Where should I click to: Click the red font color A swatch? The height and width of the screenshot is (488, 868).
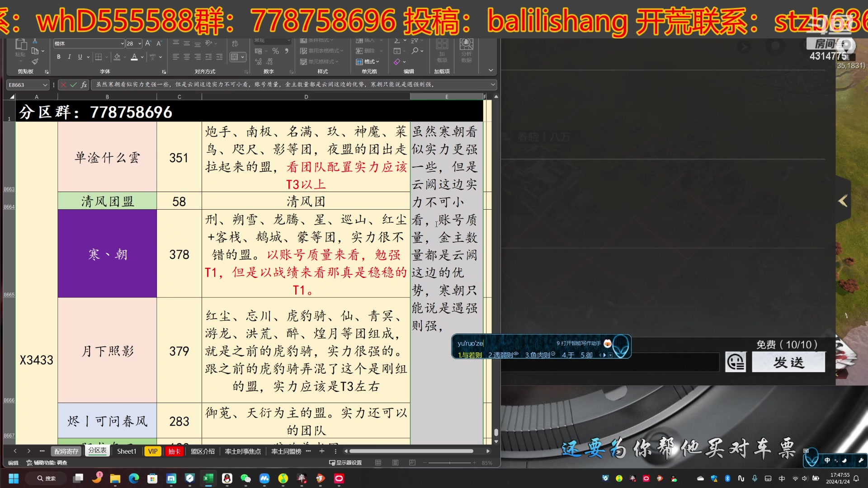point(134,57)
